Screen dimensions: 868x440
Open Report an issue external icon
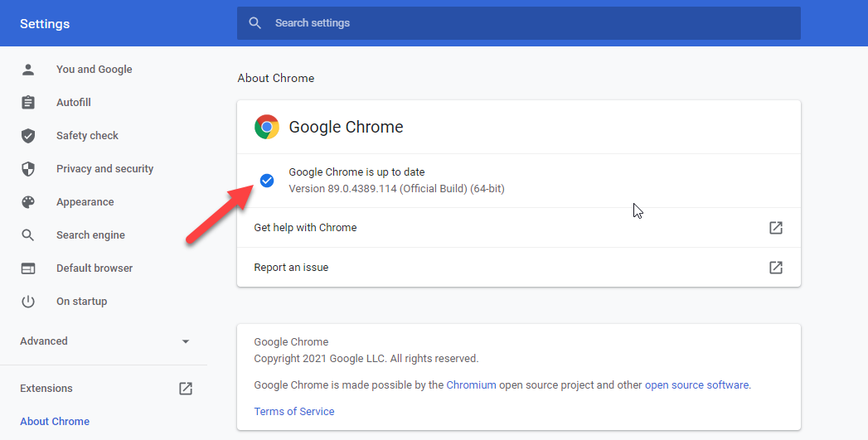(x=775, y=268)
